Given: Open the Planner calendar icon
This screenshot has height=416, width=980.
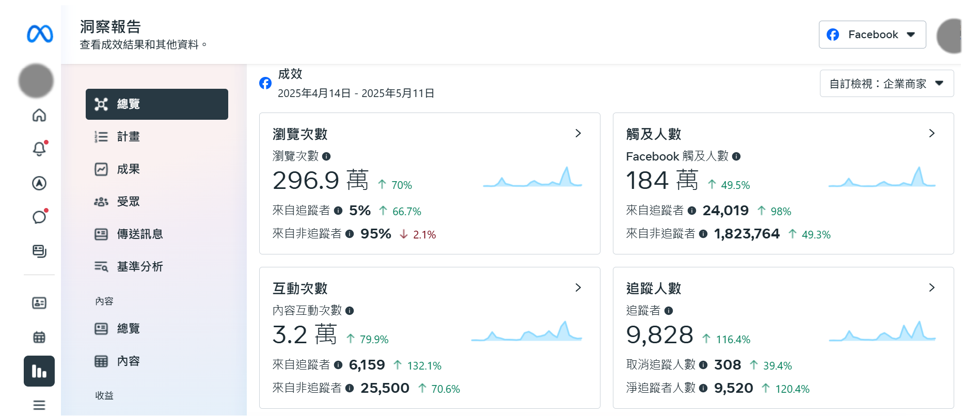Looking at the screenshot, I should pyautogui.click(x=39, y=337).
